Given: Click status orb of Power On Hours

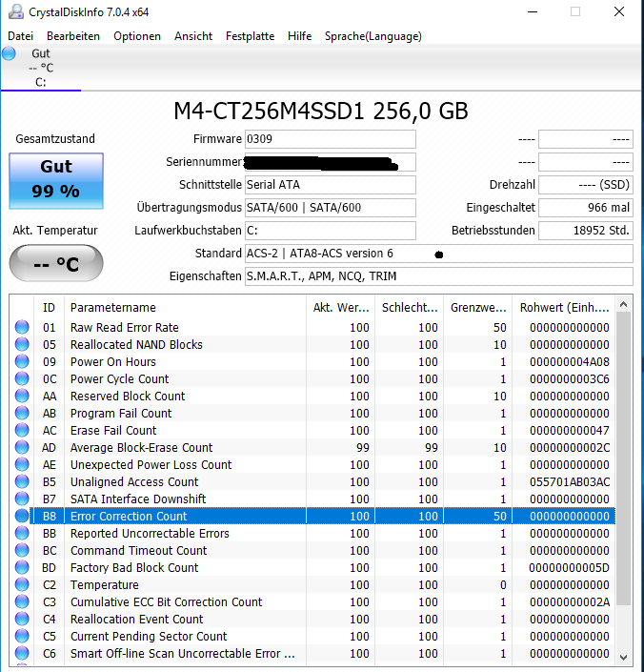Looking at the screenshot, I should point(22,361).
